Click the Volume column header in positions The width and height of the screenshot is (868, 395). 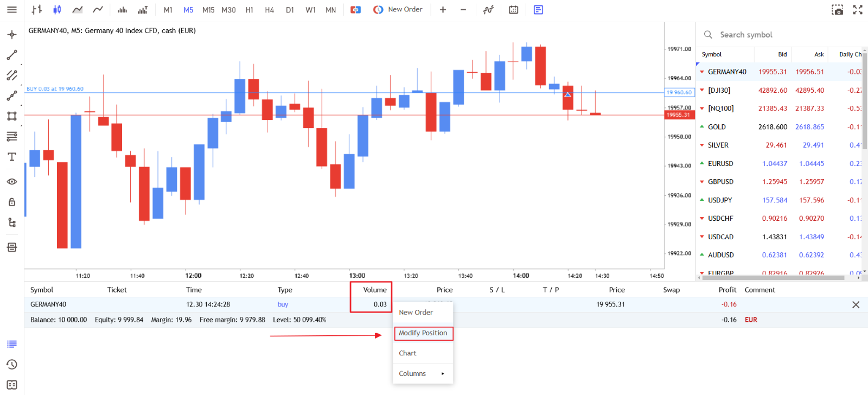[375, 290]
